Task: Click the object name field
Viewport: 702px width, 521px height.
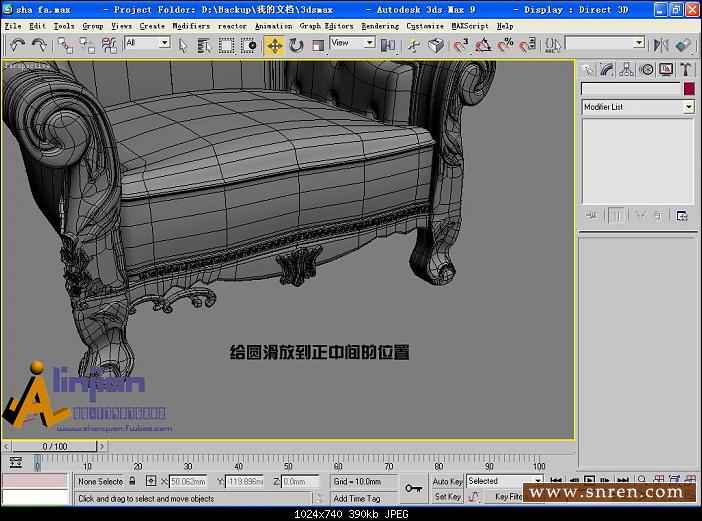Action: tap(631, 89)
